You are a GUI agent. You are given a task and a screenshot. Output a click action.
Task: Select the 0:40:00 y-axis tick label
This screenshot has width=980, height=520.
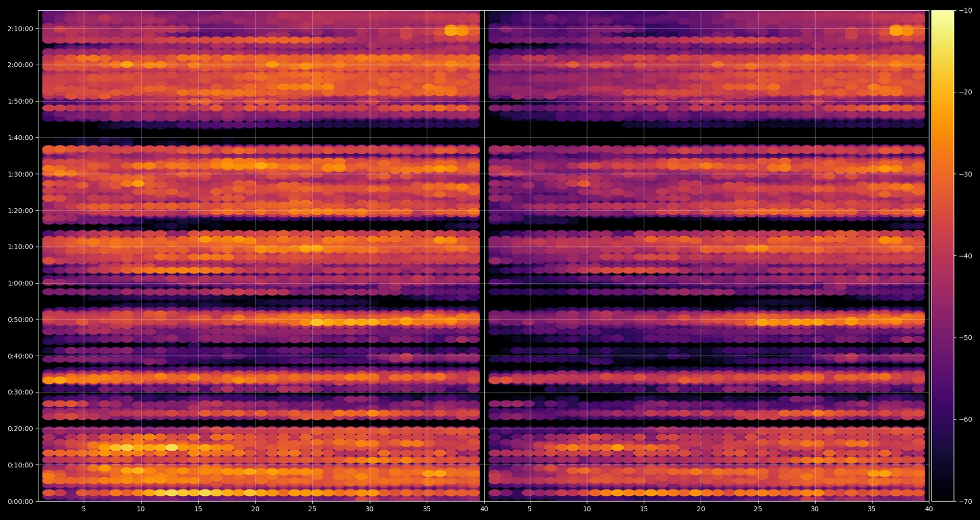click(20, 356)
